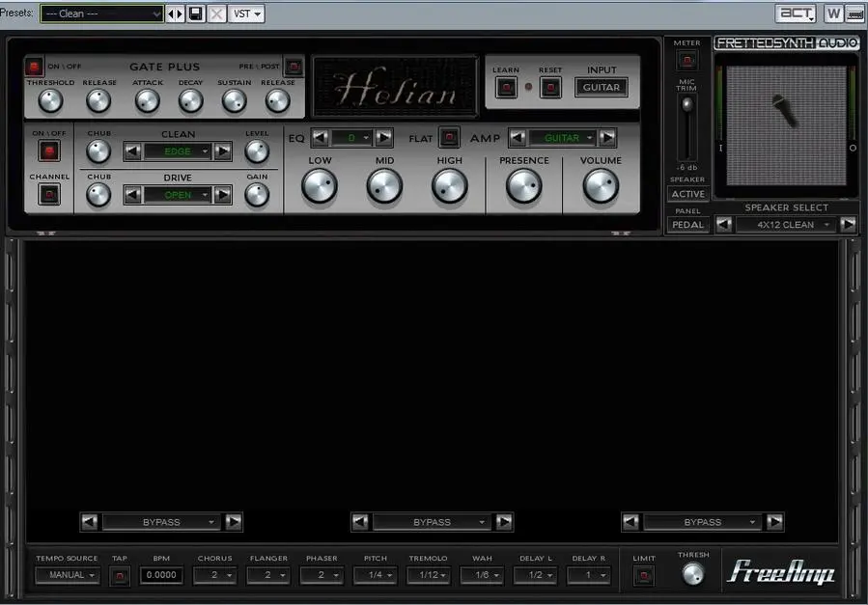Click the Gate Sustain knob
Image resolution: width=868 pixels, height=605 pixels.
pos(235,101)
